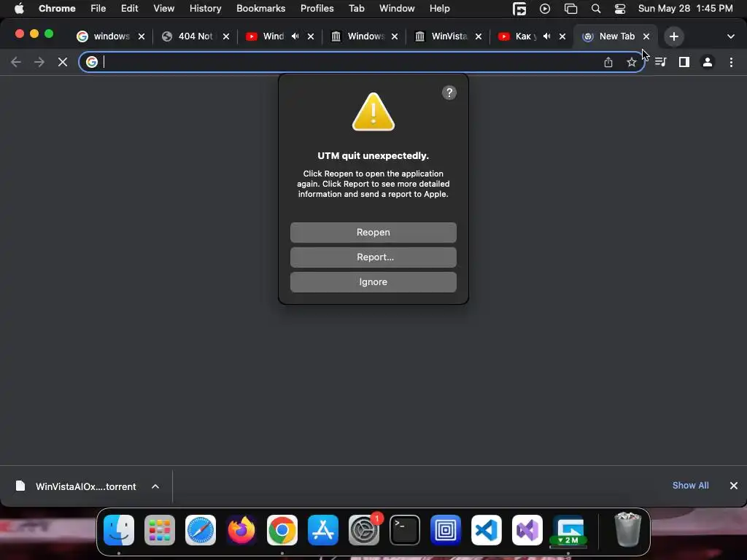Open the Tab menu
This screenshot has height=560, width=747.
[x=356, y=9]
